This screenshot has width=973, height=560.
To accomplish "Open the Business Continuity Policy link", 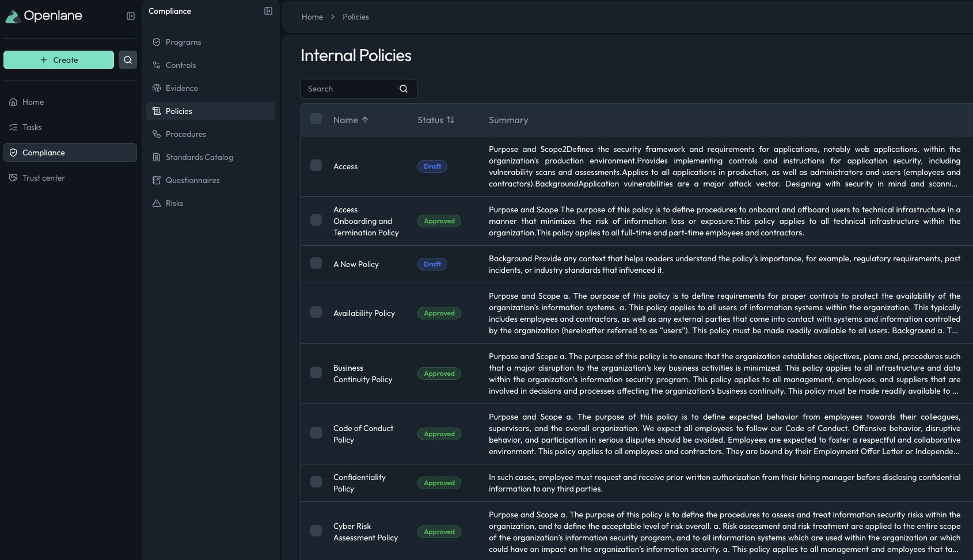I will click(x=363, y=374).
